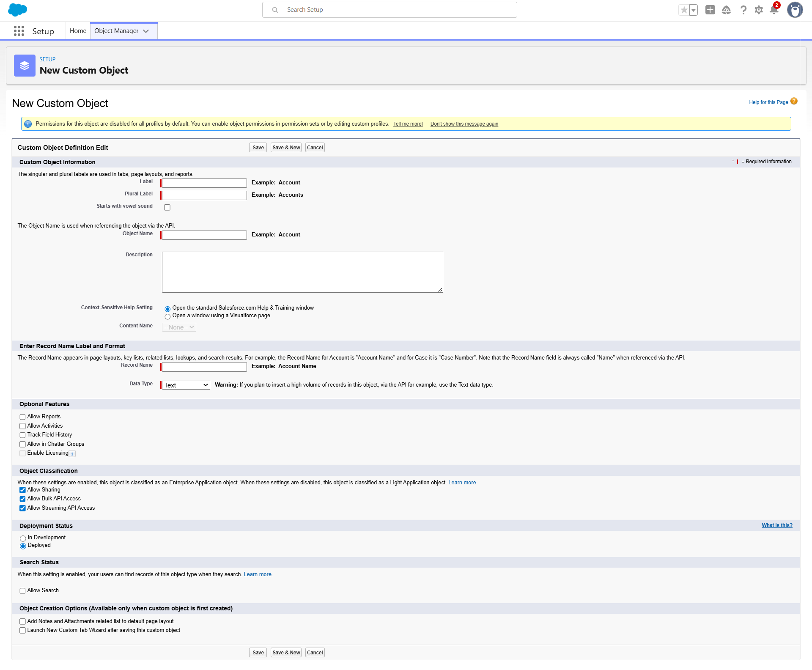Check Launch New Custom Tab Wizard
Viewport: 812px width, 670px height.
(x=22, y=631)
